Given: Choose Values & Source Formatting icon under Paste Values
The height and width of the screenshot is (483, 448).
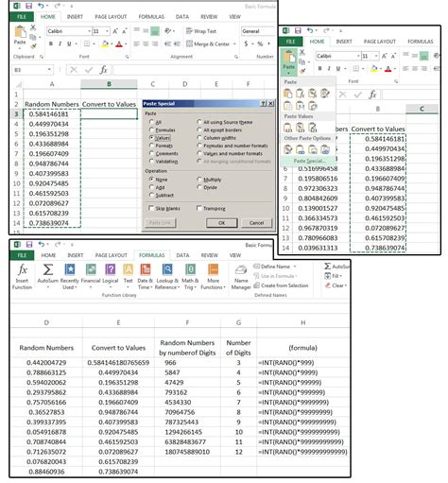Looking at the screenshot, I should click(x=312, y=128).
